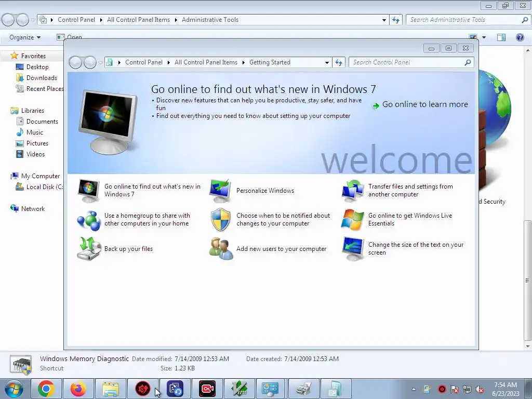Select Documents under Libraries
The image size is (532, 399).
pyautogui.click(x=42, y=122)
